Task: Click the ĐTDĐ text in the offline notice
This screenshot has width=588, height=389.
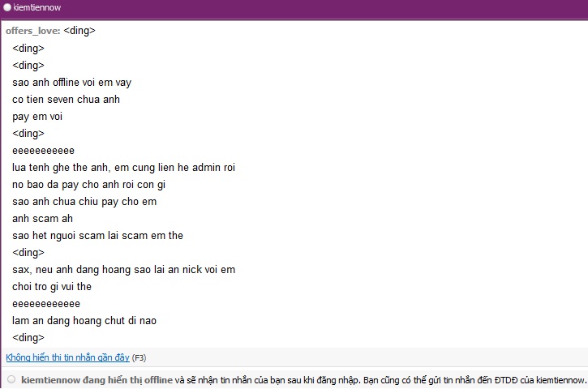Action: (504, 379)
